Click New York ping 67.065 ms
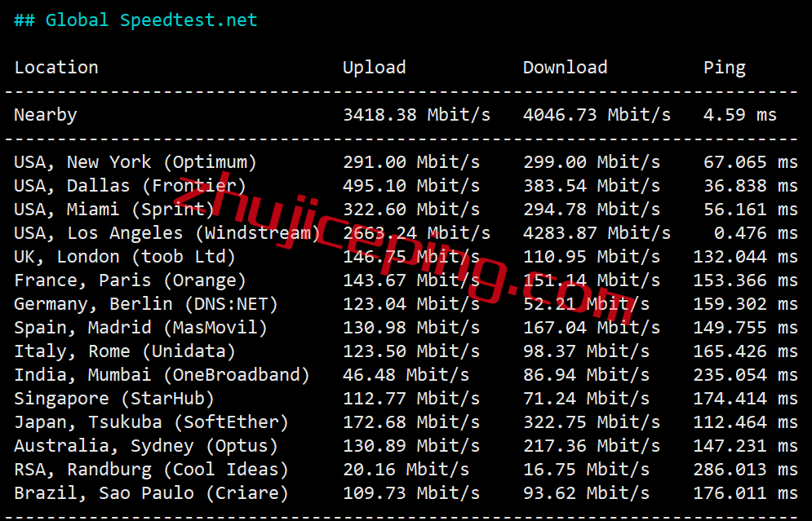The image size is (812, 521). pos(750,162)
